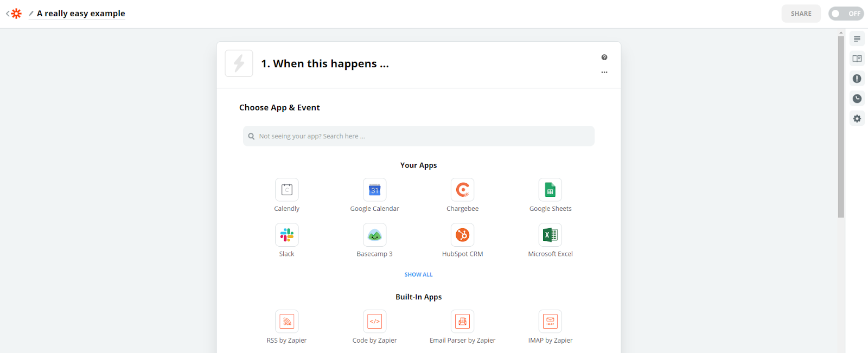Click the SHOW ALL apps link
The image size is (868, 353).
419,275
